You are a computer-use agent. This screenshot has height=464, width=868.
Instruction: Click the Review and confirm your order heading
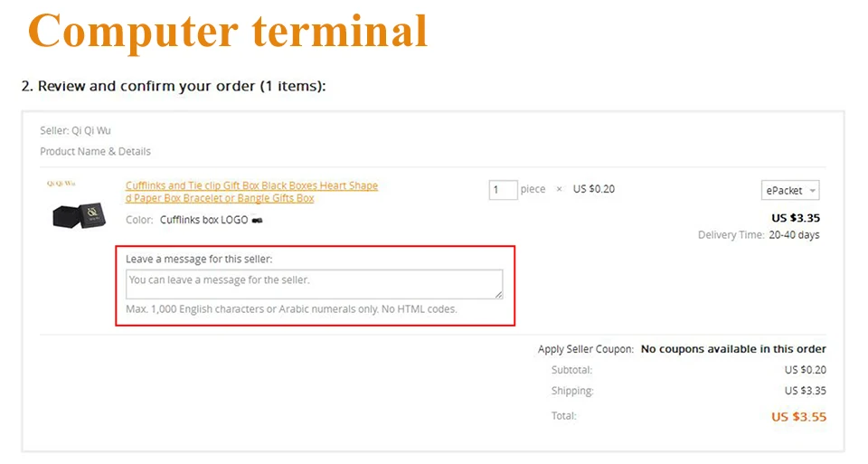point(174,86)
